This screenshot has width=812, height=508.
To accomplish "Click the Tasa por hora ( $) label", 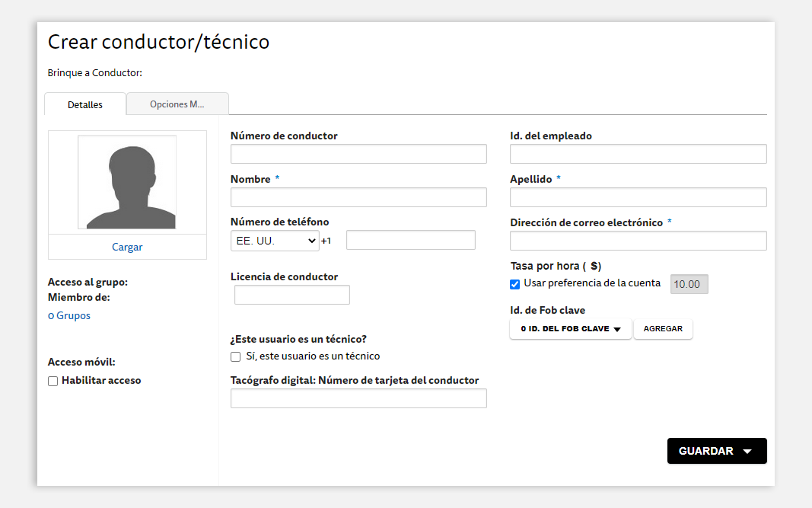I will 556,266.
